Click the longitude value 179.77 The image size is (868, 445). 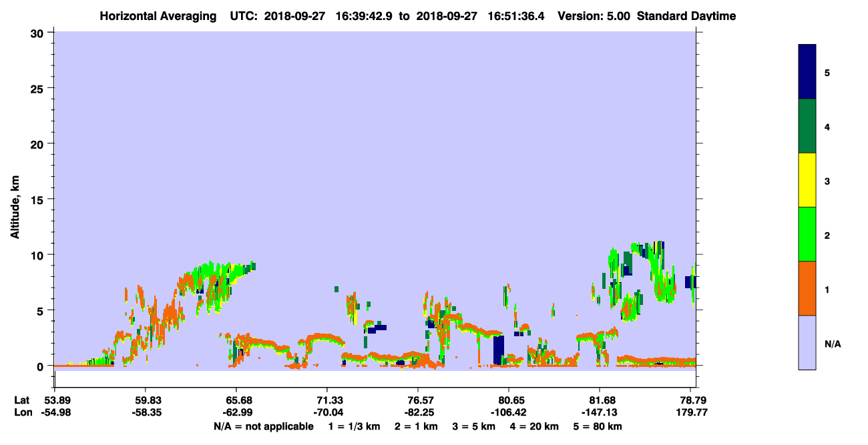pyautogui.click(x=694, y=412)
